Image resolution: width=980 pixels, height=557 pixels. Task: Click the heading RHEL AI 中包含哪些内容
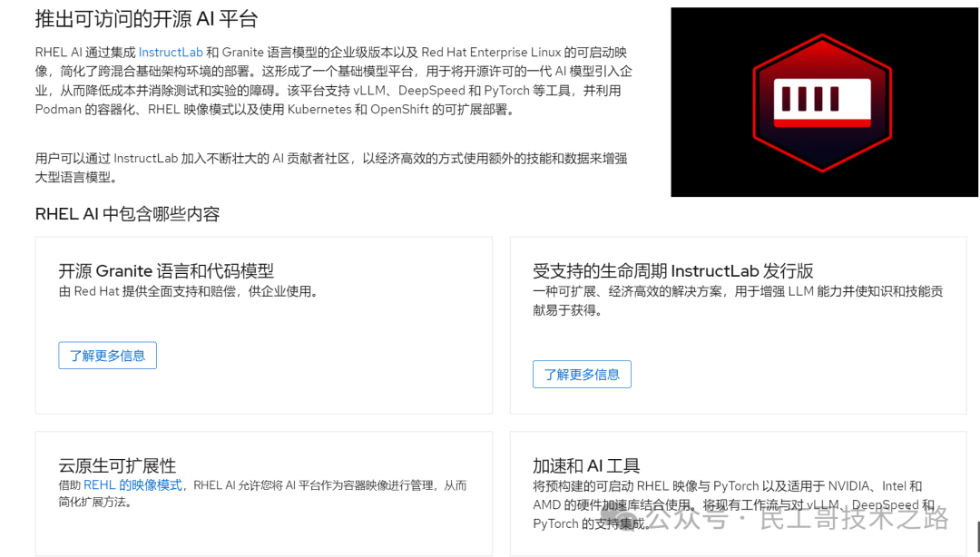point(128,214)
